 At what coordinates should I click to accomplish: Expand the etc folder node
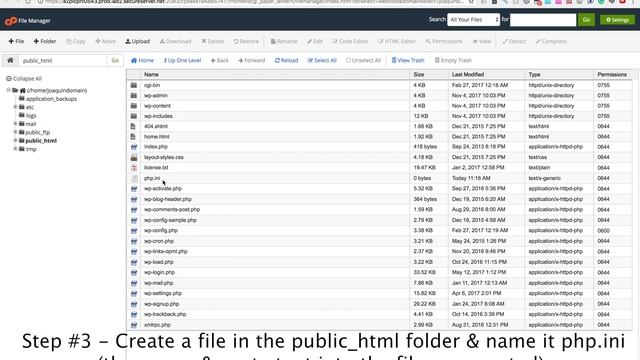[16, 107]
